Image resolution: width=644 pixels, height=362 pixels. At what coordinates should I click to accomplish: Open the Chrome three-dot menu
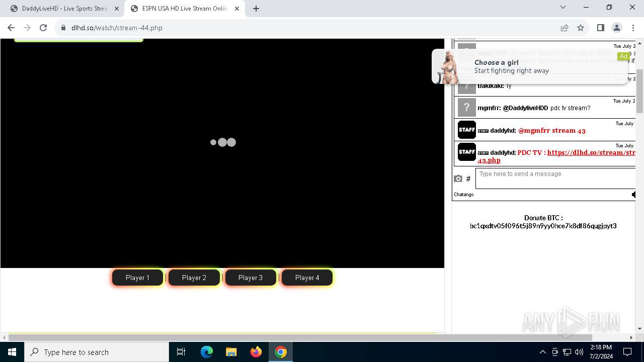632,28
